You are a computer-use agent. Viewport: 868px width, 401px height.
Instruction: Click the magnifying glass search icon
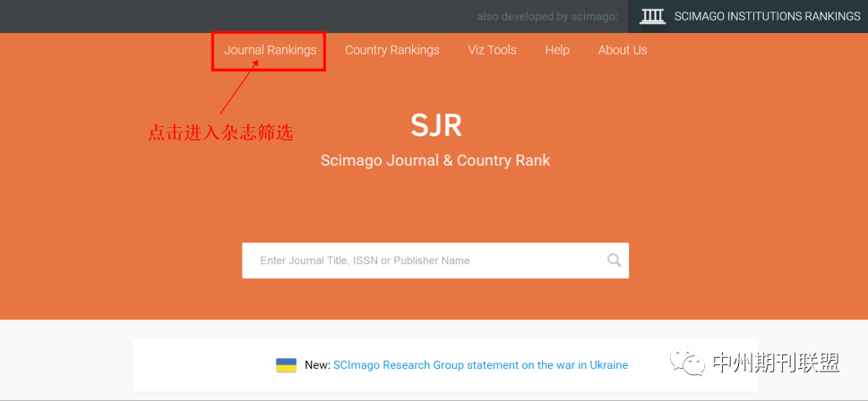(x=614, y=260)
